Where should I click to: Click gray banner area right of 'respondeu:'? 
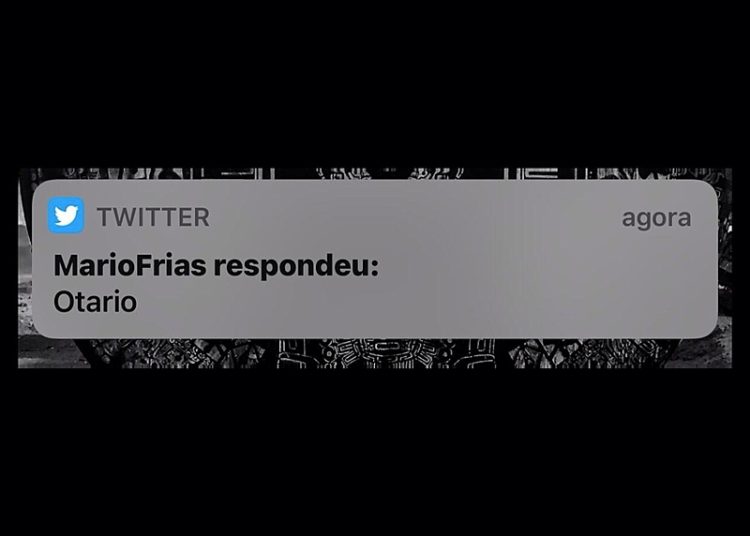(545, 266)
